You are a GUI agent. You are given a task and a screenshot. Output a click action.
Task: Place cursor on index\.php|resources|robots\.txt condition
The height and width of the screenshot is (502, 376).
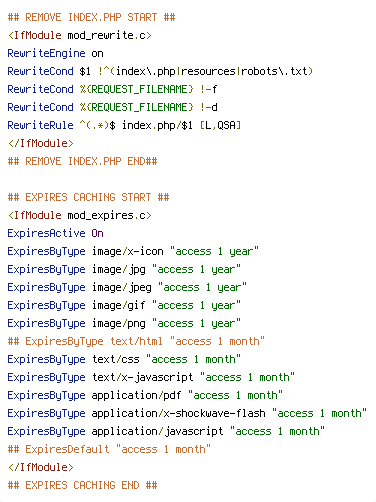(x=205, y=71)
